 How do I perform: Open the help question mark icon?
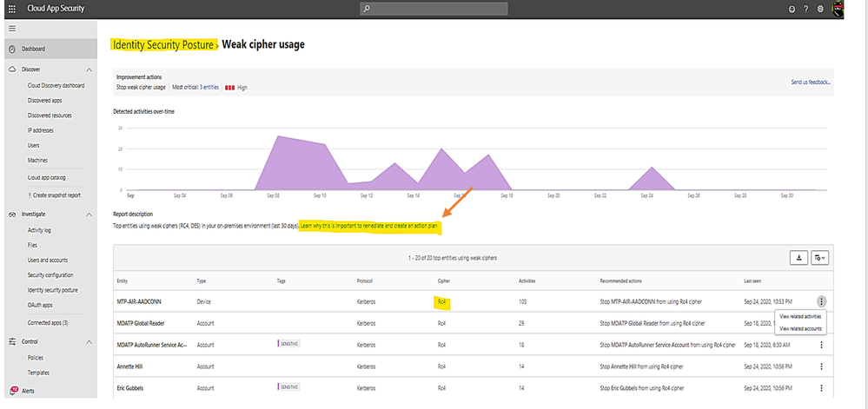point(806,10)
